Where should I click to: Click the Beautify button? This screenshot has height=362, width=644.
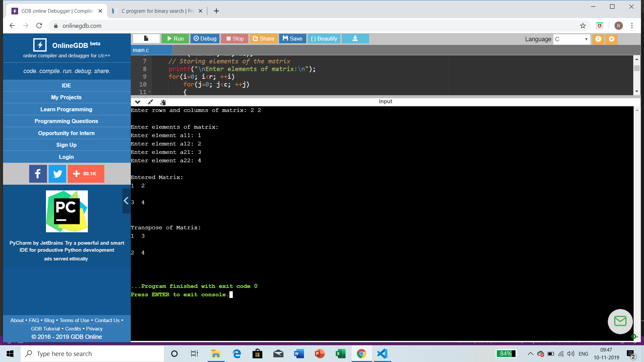[324, 39]
